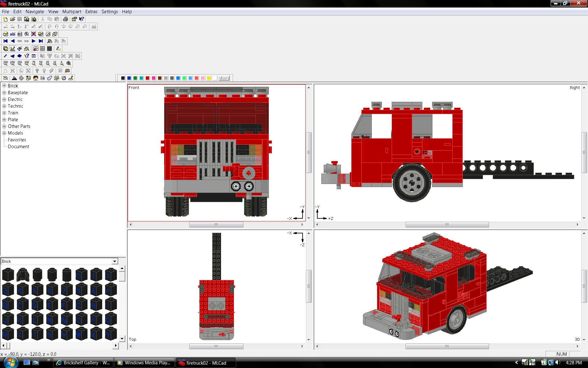Image resolution: width=588 pixels, height=368 pixels.
Task: Toggle the snap-to-grid magnet icon
Action: pyautogui.click(x=36, y=49)
